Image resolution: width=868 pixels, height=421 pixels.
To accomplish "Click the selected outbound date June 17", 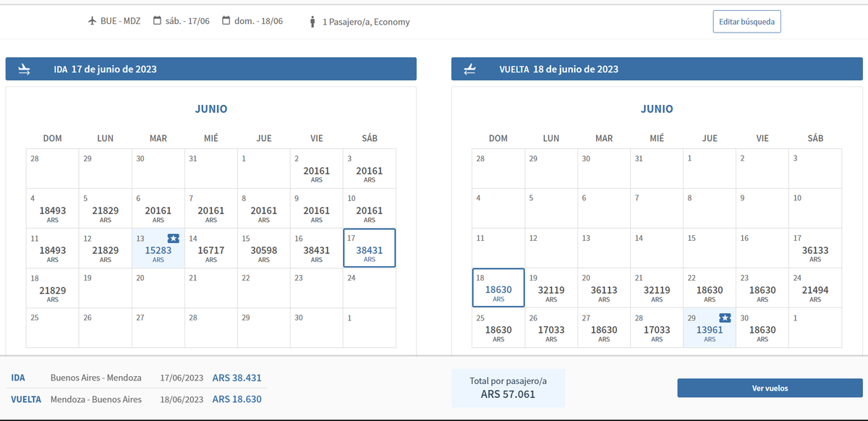I will [x=369, y=249].
